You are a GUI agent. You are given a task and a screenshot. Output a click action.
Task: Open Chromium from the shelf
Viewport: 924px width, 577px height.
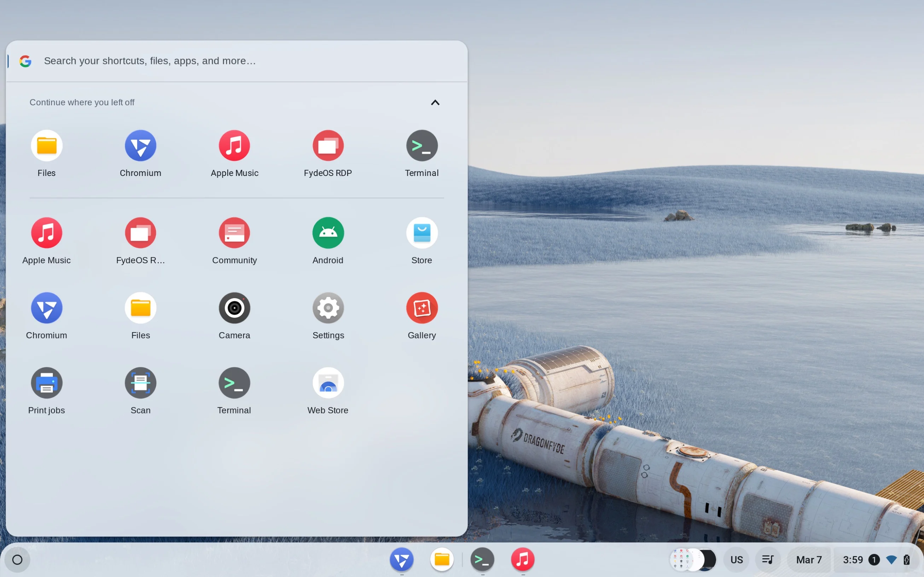401,559
